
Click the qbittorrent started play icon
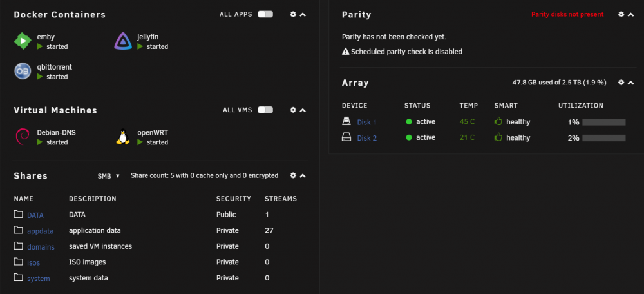(40, 77)
